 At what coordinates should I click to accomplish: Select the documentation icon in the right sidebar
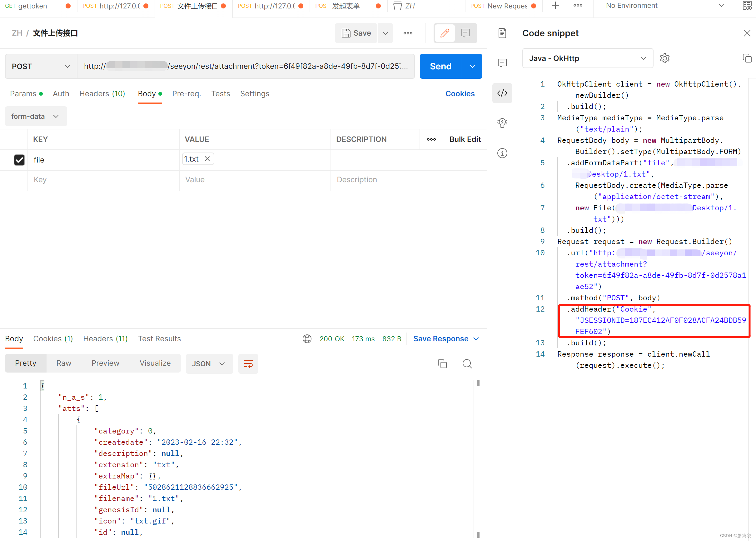pyautogui.click(x=502, y=33)
